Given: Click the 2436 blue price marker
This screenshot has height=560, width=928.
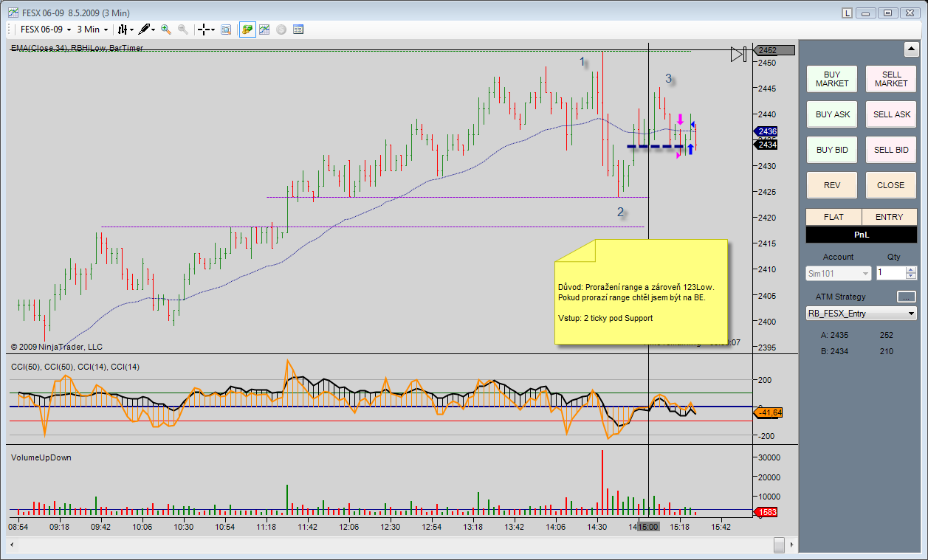Looking at the screenshot, I should (x=765, y=131).
